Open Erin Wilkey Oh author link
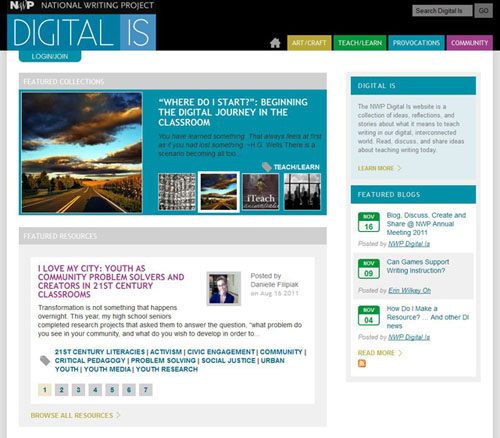 409,291
